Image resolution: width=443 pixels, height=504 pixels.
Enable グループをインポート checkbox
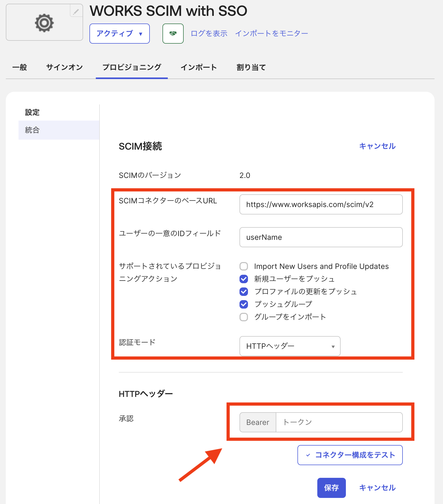point(244,317)
